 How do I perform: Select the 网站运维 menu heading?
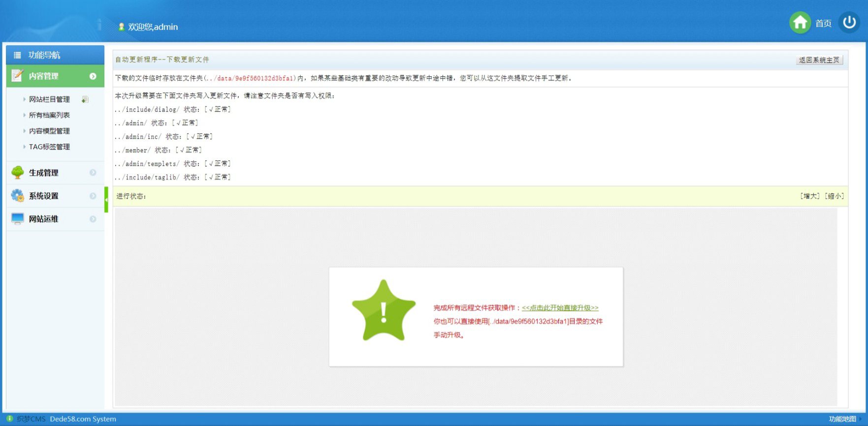point(43,219)
